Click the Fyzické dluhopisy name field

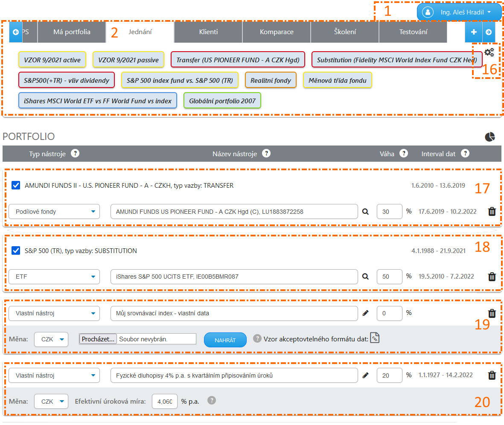234,375
